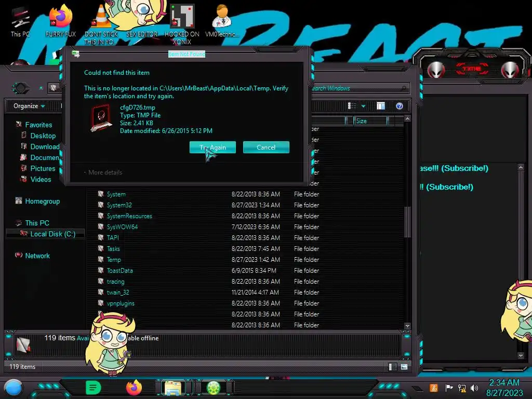Click the cfgD726.tmp file icon in dialog
The image size is (532, 399).
(x=101, y=118)
